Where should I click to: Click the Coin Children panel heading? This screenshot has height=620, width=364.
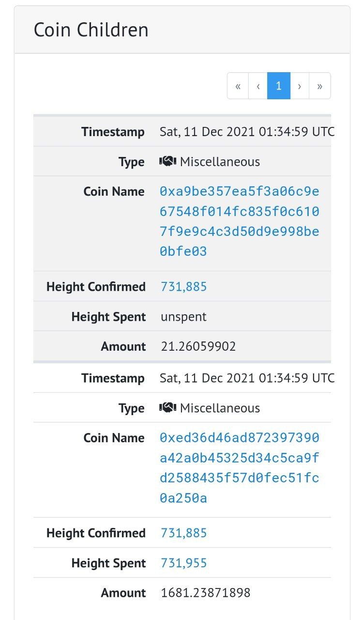point(91,30)
